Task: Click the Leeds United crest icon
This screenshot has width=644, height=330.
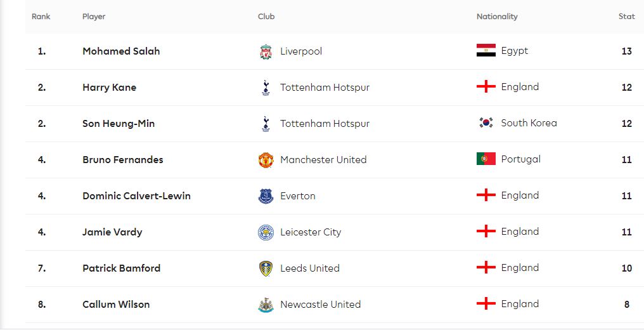Action: click(x=266, y=268)
